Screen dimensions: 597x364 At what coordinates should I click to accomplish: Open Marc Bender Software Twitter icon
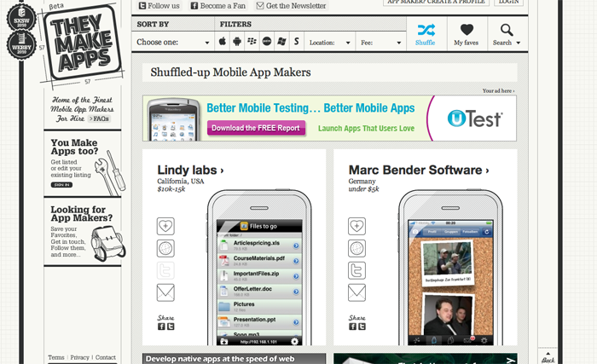coord(356,270)
